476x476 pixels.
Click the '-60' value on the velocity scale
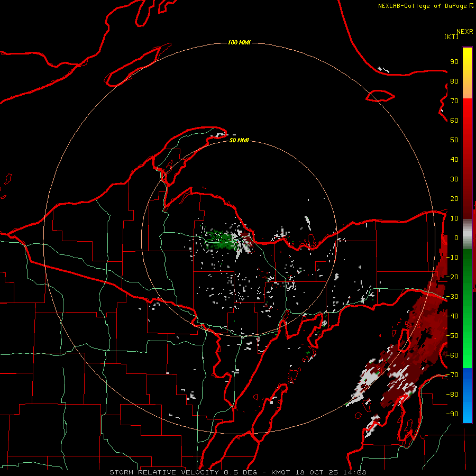tap(452, 355)
